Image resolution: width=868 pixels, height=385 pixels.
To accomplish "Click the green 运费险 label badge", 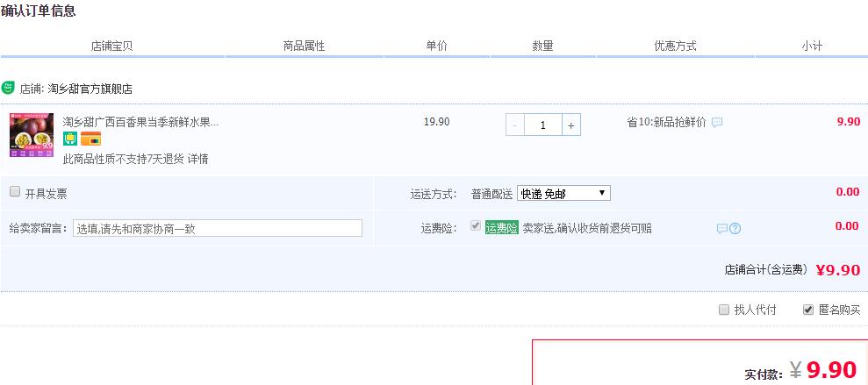I will pyautogui.click(x=501, y=228).
